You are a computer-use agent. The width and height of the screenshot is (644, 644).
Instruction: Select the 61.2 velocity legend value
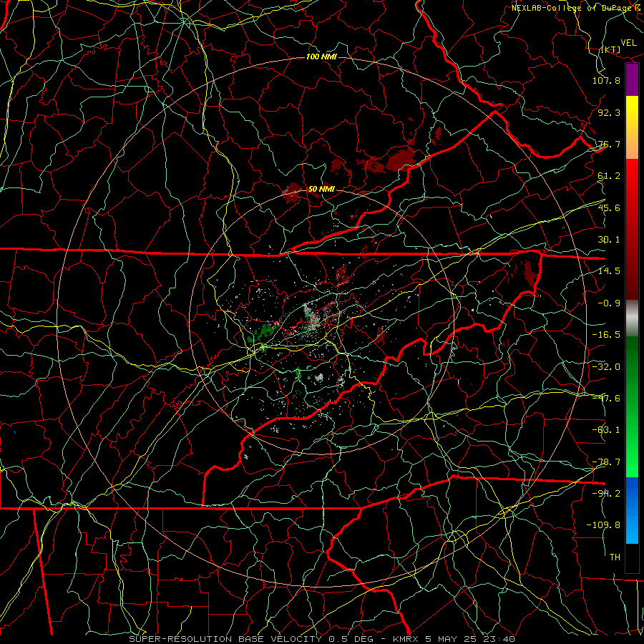(x=609, y=176)
